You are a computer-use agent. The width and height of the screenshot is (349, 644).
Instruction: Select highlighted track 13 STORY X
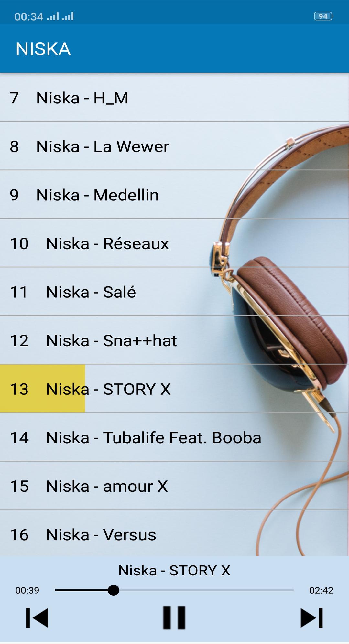174,389
